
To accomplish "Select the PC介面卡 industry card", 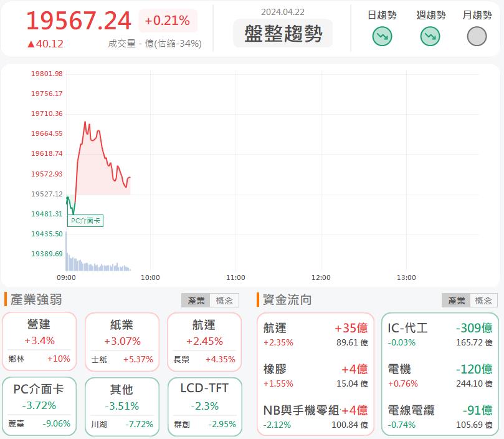I will pos(39,403).
